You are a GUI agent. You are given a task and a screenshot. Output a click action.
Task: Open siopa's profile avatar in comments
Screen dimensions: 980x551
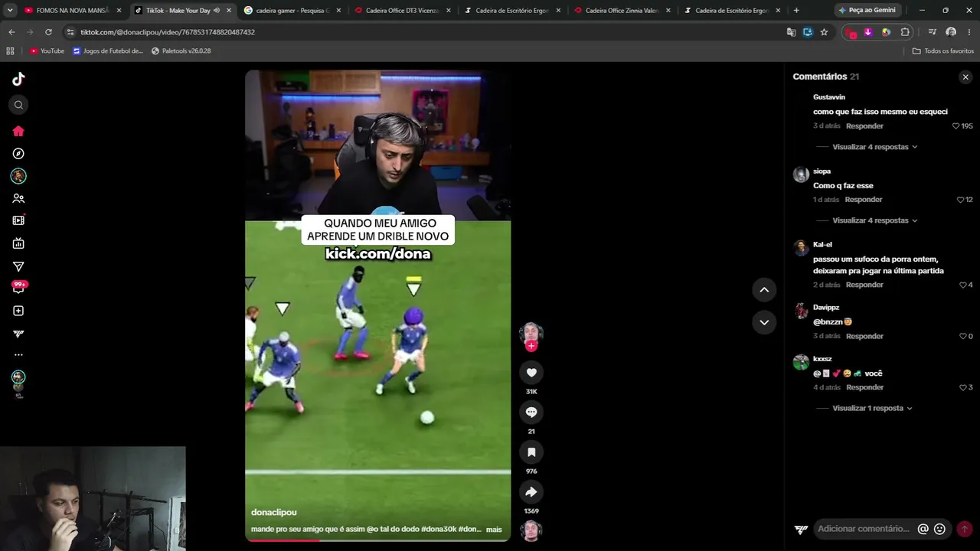pos(801,174)
